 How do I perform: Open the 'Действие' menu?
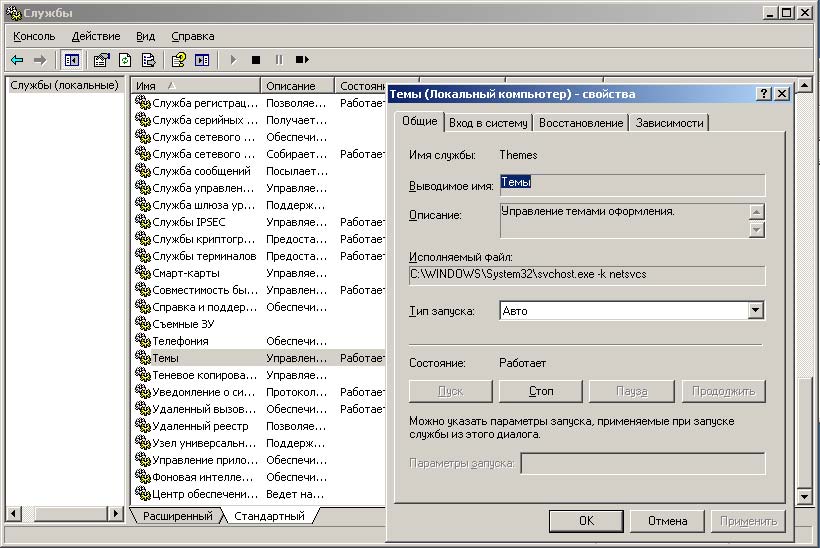coord(96,36)
